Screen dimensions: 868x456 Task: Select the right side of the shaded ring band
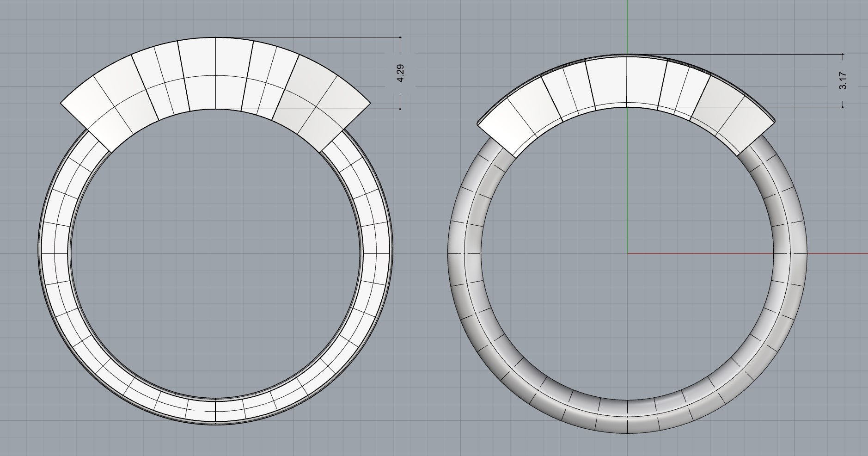tap(791, 253)
